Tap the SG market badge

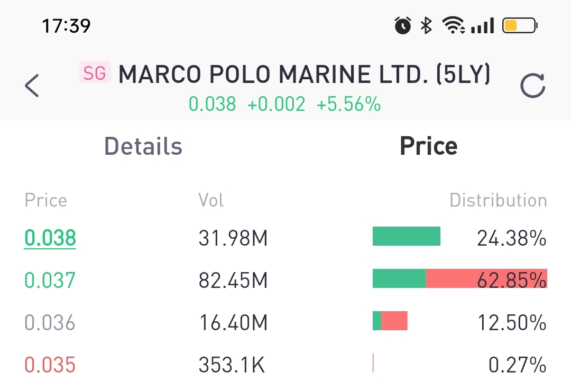click(x=95, y=73)
